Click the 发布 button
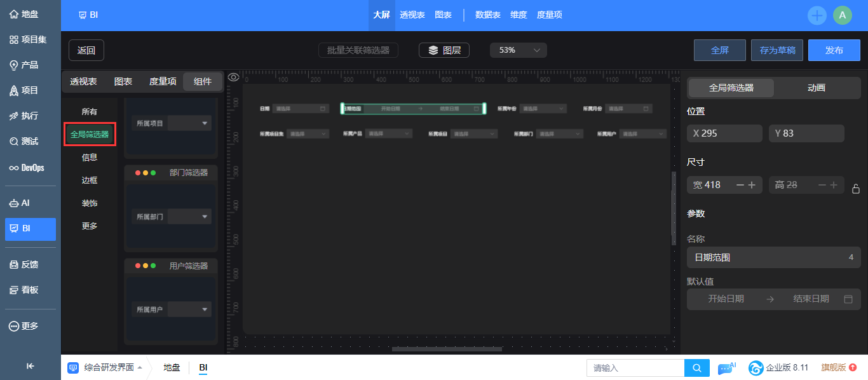The image size is (868, 380). pyautogui.click(x=834, y=50)
